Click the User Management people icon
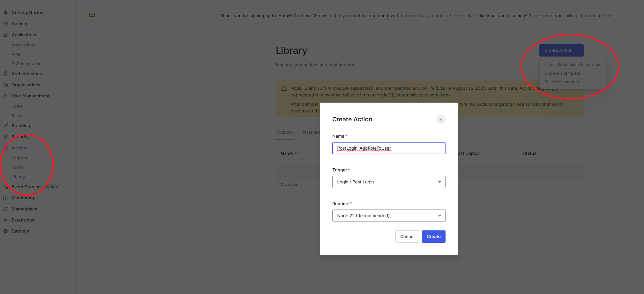Image resolution: width=644 pixels, height=294 pixels. coord(6,96)
